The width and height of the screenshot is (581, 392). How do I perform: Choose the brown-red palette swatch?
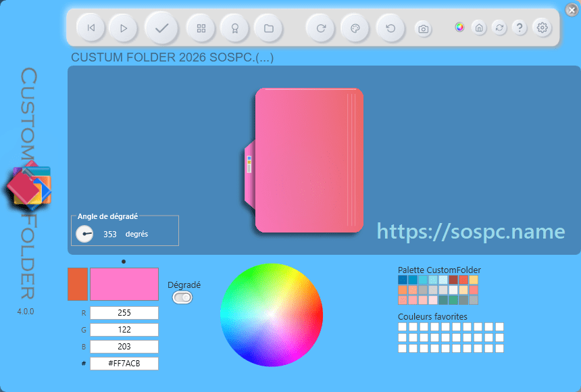453,280
